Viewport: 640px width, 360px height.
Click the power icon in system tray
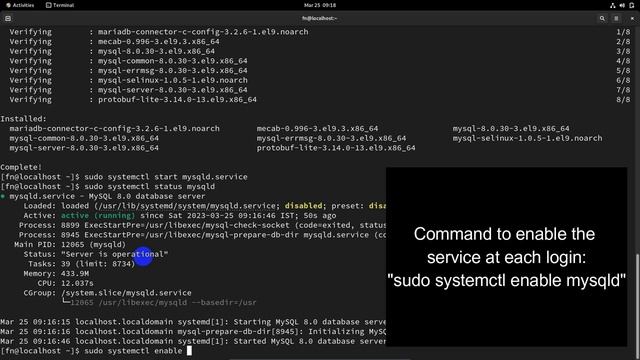click(631, 5)
